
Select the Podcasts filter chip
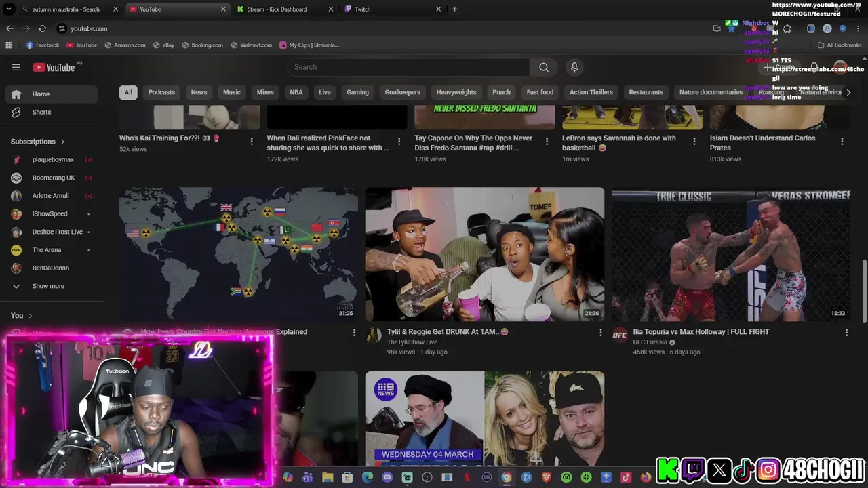pos(161,92)
